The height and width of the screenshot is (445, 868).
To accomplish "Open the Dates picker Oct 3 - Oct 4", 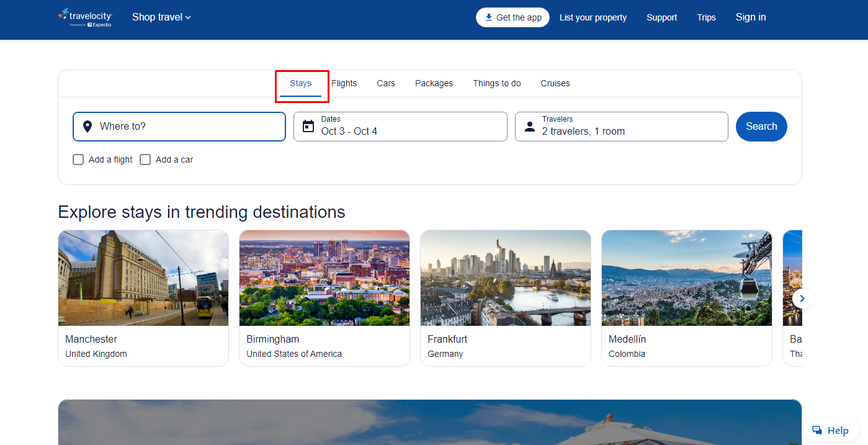I will (400, 127).
